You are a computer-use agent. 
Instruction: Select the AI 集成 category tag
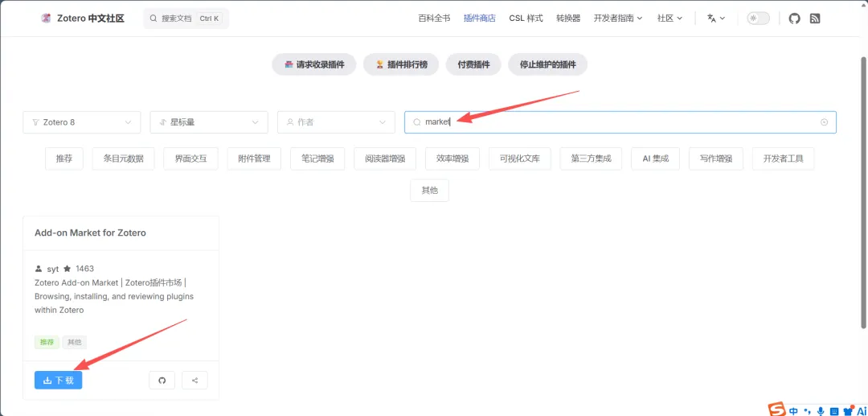656,159
